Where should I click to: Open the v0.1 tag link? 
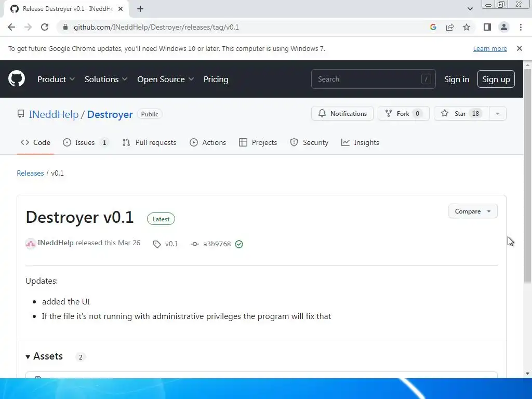171,244
